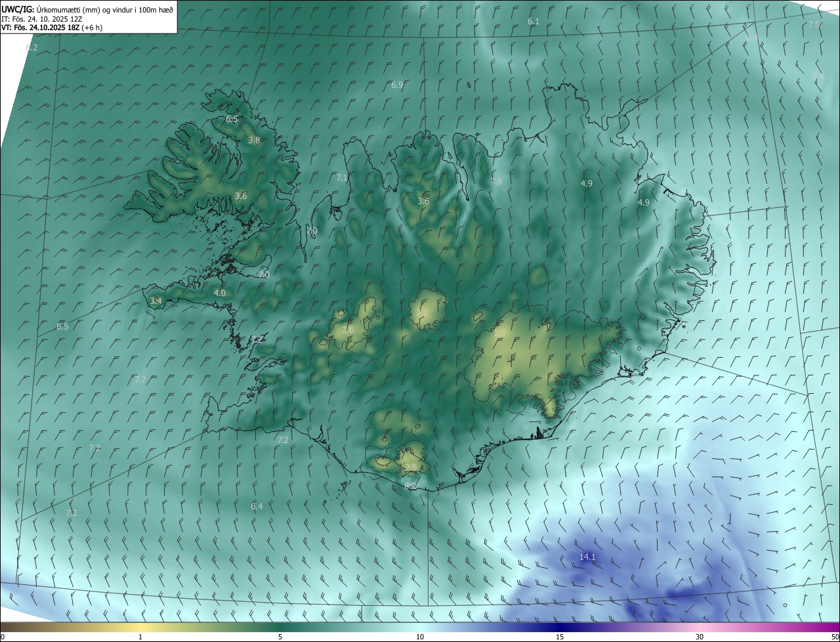The image size is (840, 642).
Task: Click the 2.5 value label
Action: pyautogui.click(x=411, y=468)
